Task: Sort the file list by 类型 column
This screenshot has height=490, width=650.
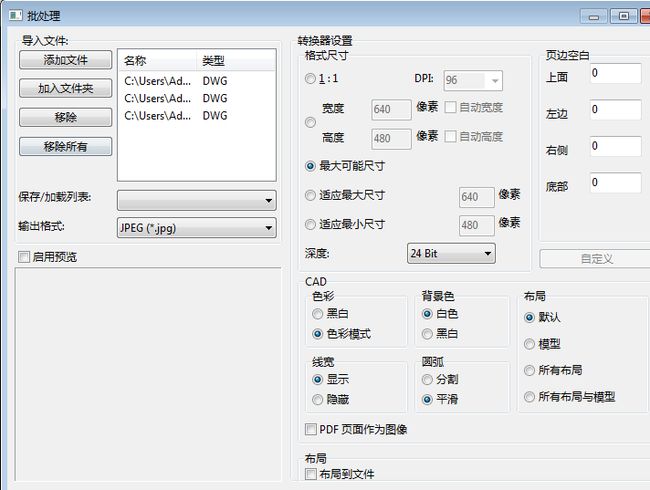Action: [235, 61]
